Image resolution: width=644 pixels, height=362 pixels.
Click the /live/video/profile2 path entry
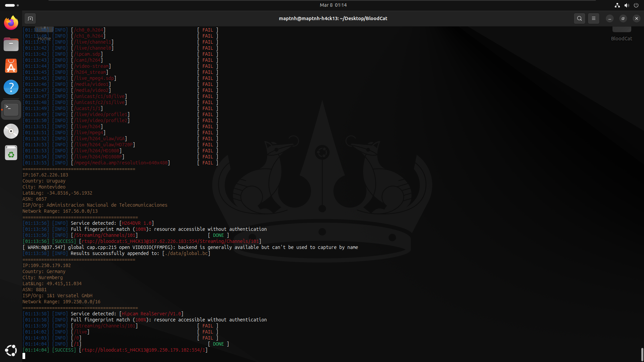100,120
